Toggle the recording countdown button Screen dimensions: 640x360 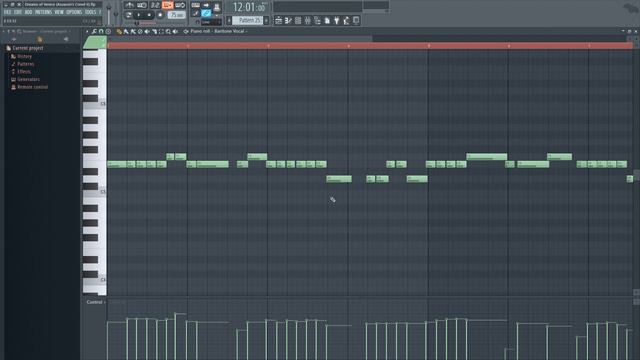pos(155,5)
